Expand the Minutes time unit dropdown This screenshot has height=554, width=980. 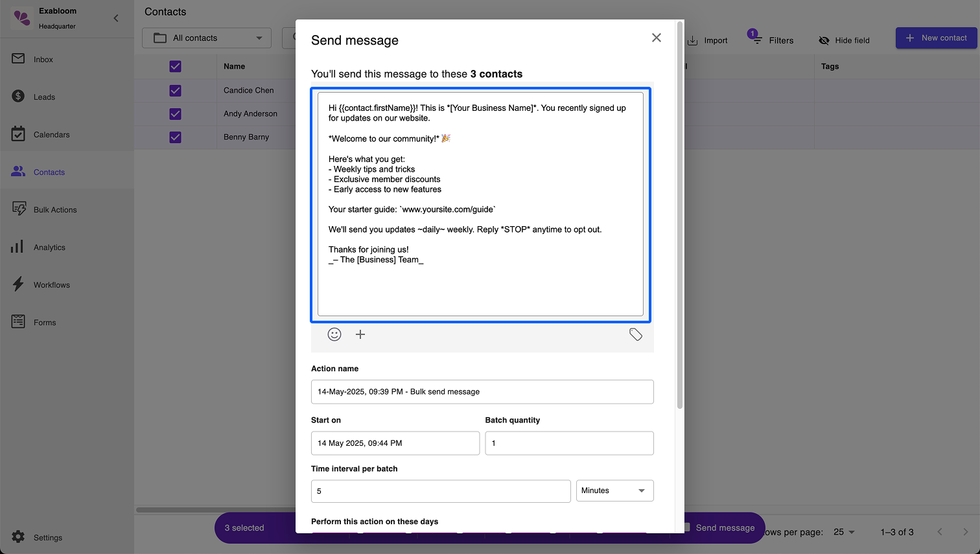click(614, 491)
